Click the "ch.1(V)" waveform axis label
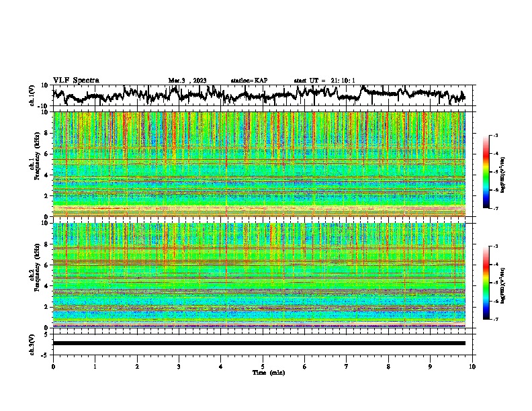This screenshot has width=532, height=411. click(x=32, y=95)
